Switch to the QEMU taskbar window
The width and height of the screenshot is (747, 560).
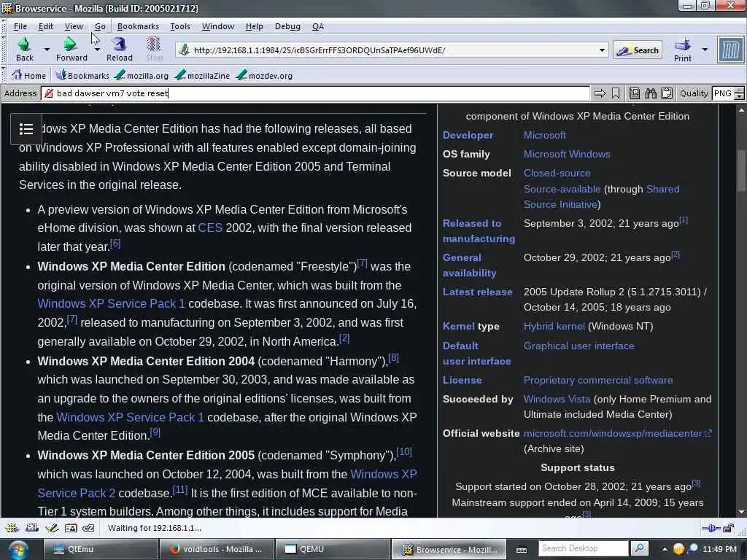tap(333, 549)
